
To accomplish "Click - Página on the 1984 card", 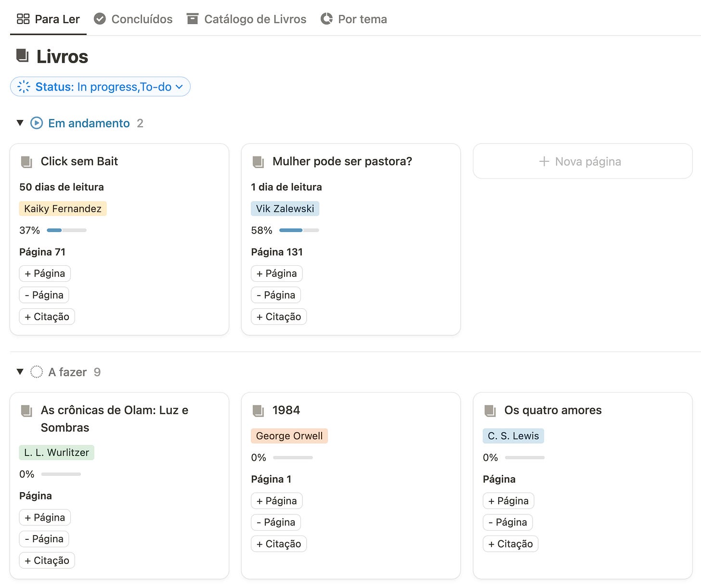I will pos(276,523).
